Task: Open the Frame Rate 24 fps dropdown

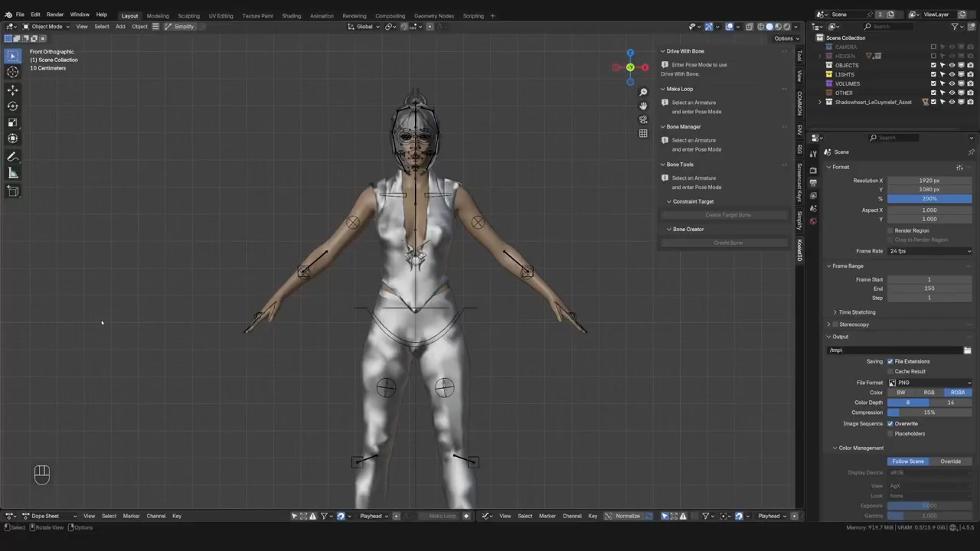Action: pyautogui.click(x=929, y=251)
